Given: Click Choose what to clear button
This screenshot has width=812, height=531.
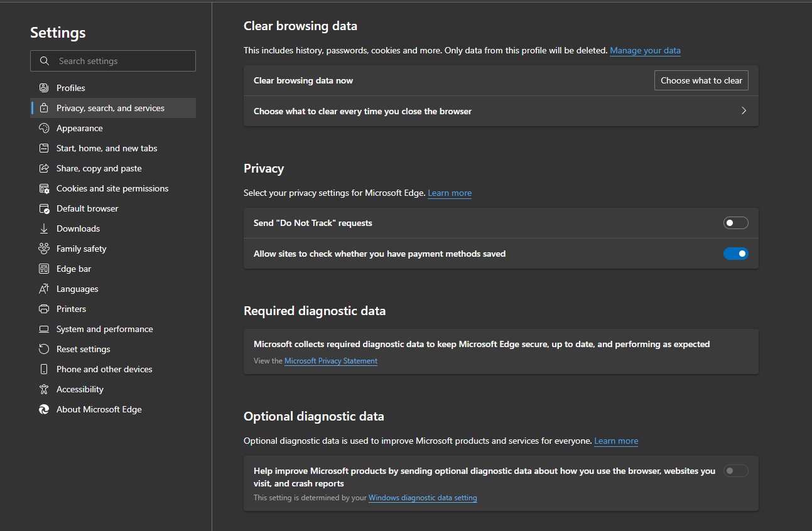Looking at the screenshot, I should point(701,80).
